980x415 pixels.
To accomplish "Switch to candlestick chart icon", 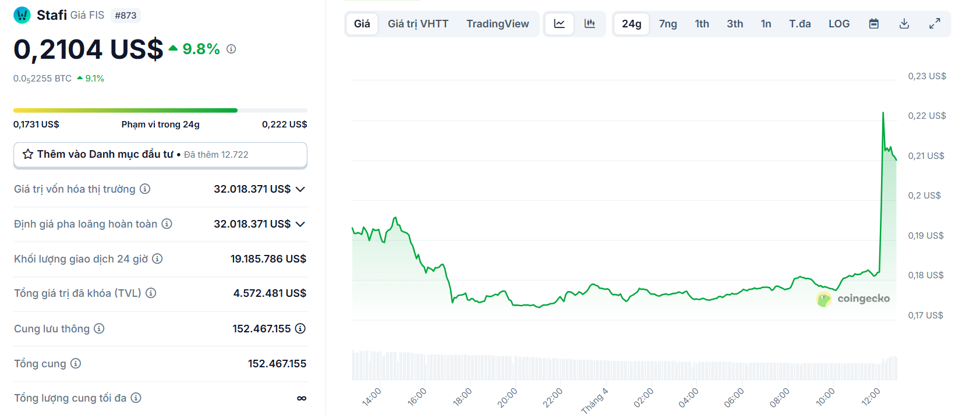I will 590,24.
